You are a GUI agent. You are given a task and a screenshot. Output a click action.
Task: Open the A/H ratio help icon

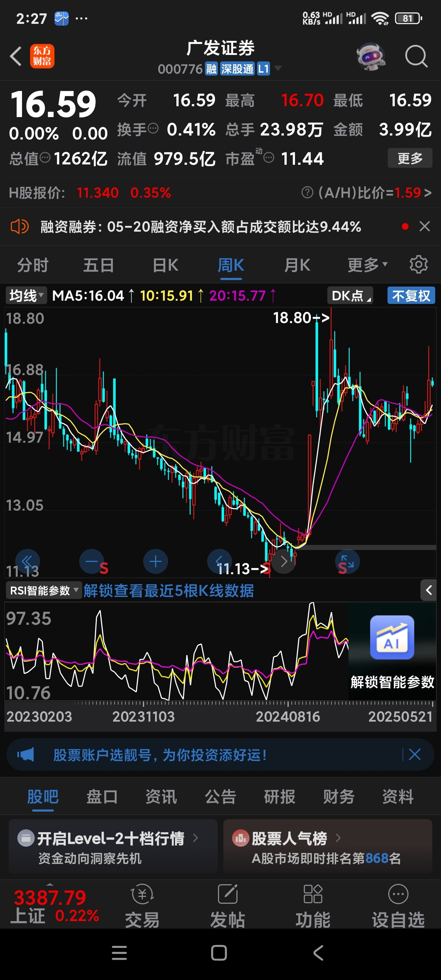point(307,193)
